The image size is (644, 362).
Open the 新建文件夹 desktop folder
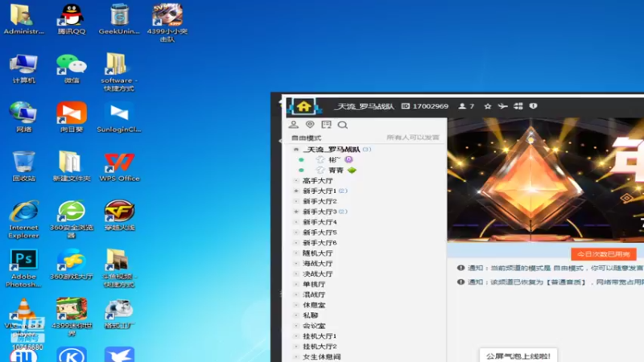click(72, 167)
